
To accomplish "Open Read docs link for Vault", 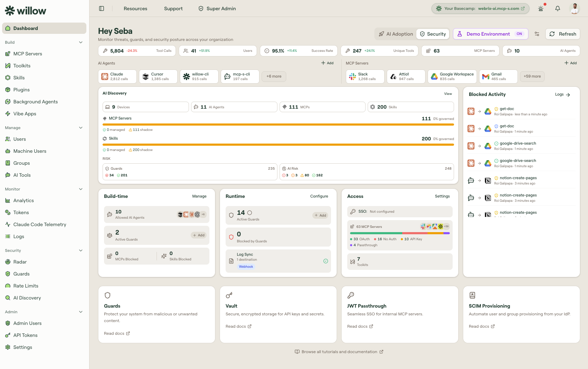I will coord(239,326).
